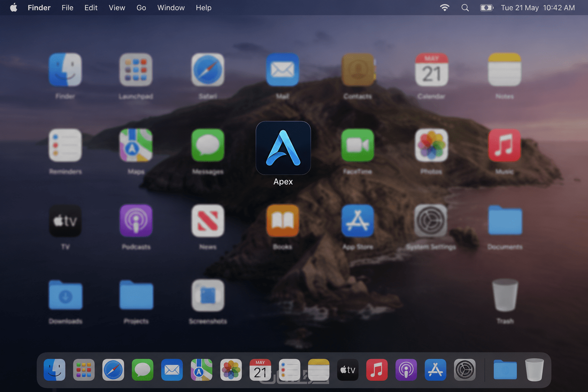Screen dimensions: 588x392
Task: Open Mail from the Dock
Action: [172, 370]
